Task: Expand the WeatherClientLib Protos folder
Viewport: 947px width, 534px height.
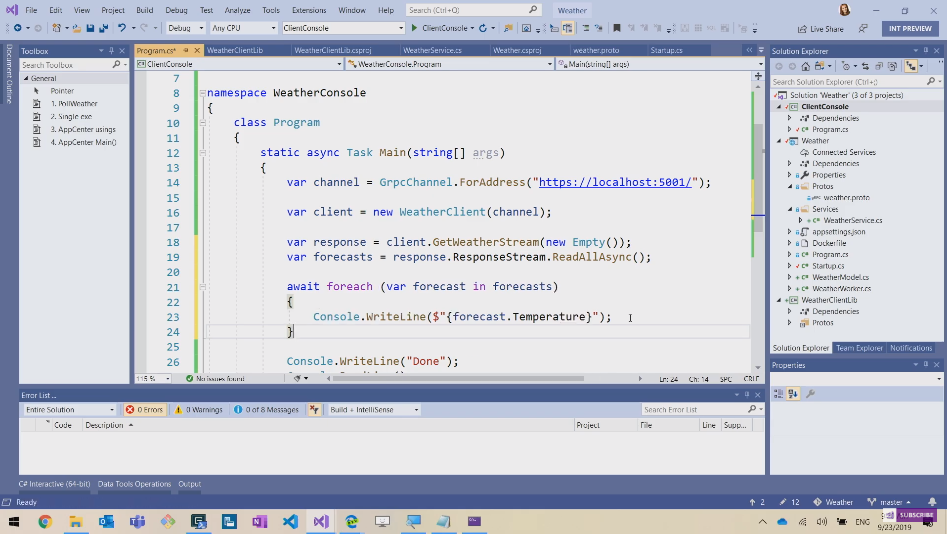Action: pos(790,323)
